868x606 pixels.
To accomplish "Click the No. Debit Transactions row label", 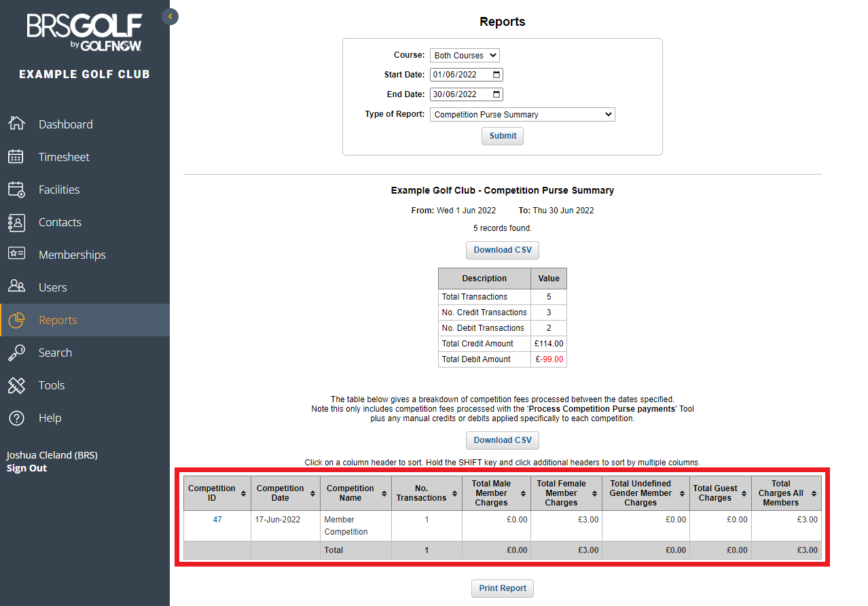I will 483,328.
